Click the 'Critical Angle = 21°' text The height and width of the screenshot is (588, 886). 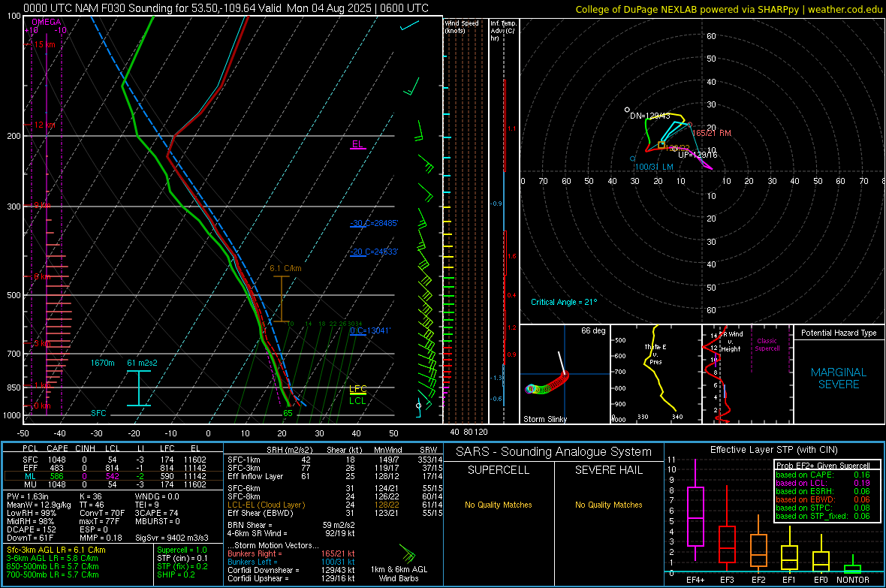pos(564,302)
